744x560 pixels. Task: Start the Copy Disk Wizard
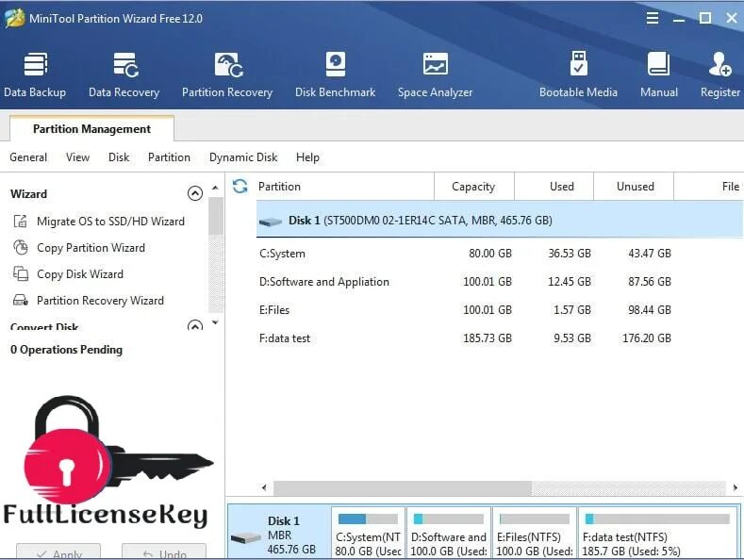(80, 274)
